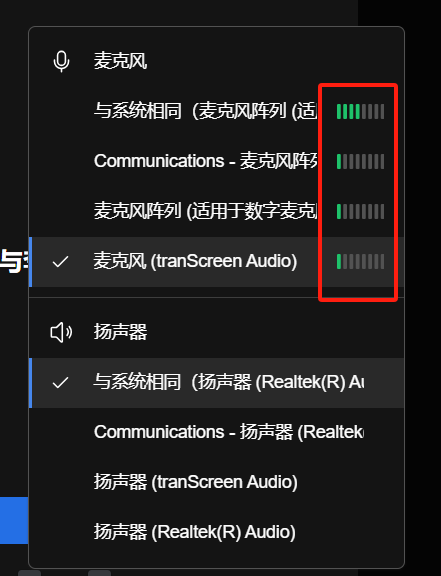Click the blue button behind the menu
441x576 pixels.
click(x=14, y=521)
